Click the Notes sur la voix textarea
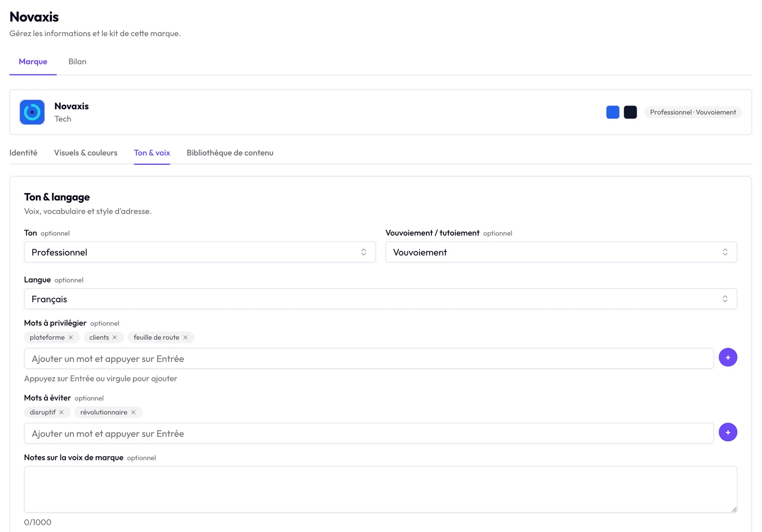Viewport: 762px width, 532px height. [381, 489]
